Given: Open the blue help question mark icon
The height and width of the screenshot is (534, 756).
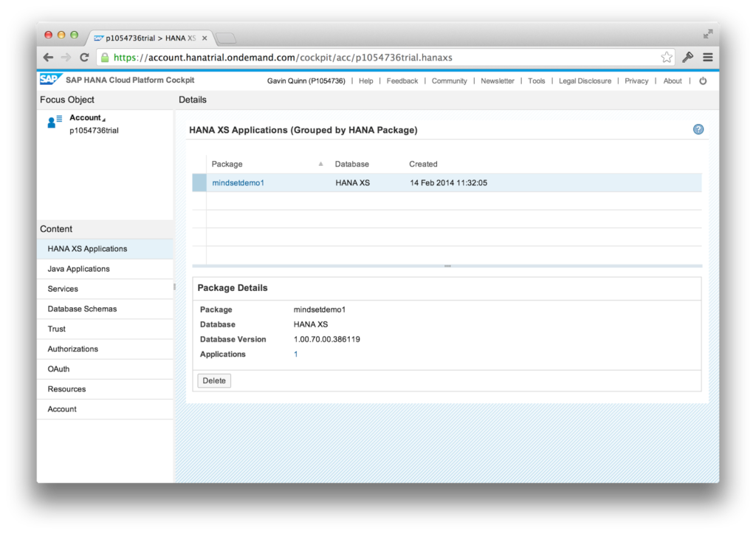Looking at the screenshot, I should point(698,129).
